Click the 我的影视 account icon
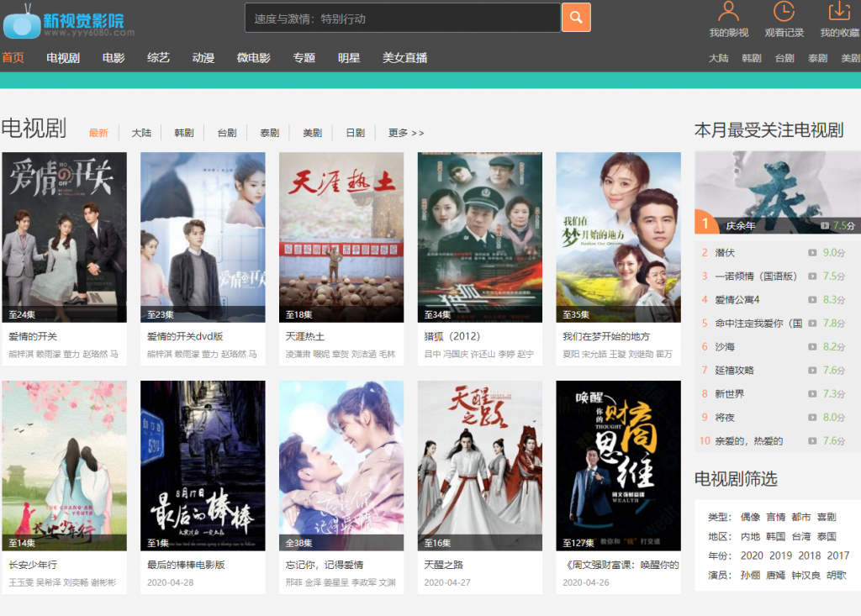This screenshot has width=861, height=616. pyautogui.click(x=728, y=13)
